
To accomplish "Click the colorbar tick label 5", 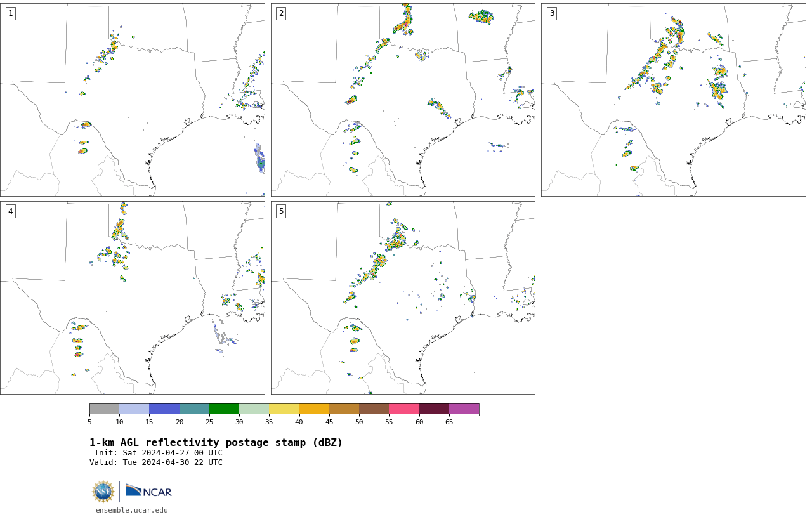I will [x=89, y=422].
